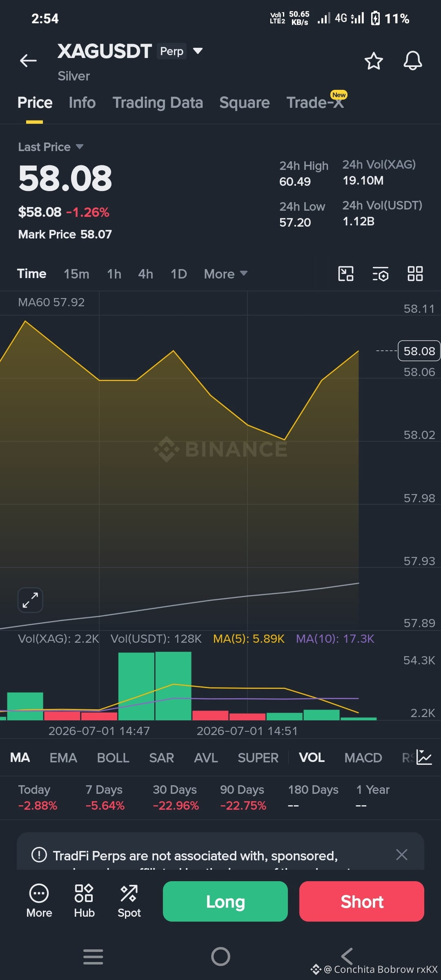Tap the Short button
This screenshot has width=441, height=980.
(362, 901)
